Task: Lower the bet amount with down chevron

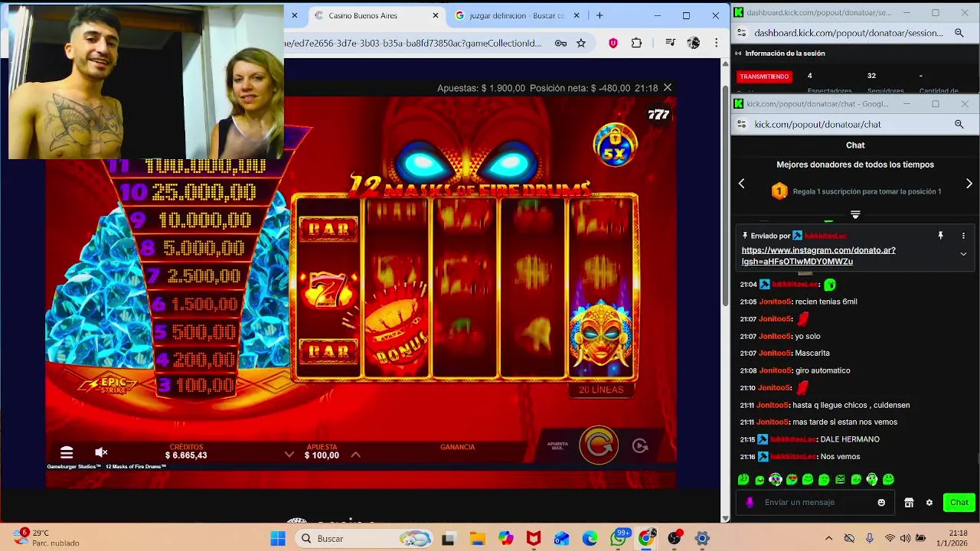Action: (289, 455)
